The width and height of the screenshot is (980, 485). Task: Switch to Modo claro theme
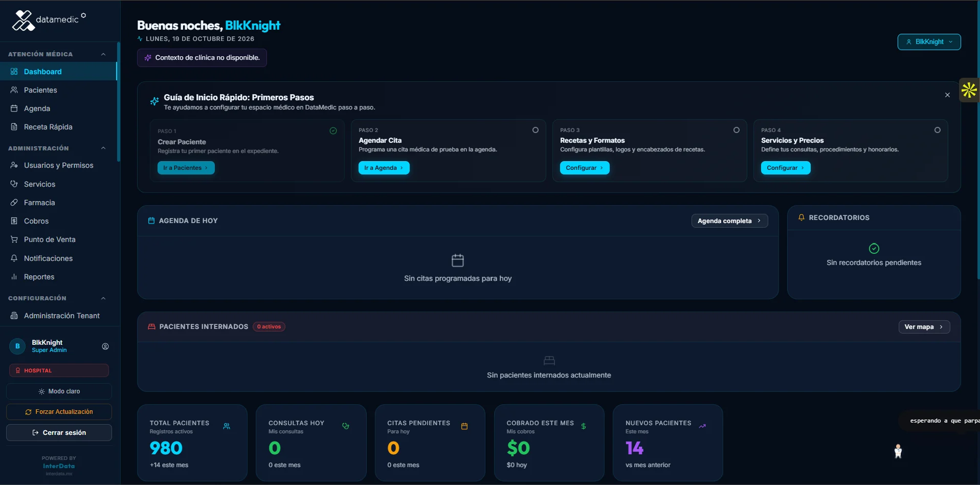59,391
